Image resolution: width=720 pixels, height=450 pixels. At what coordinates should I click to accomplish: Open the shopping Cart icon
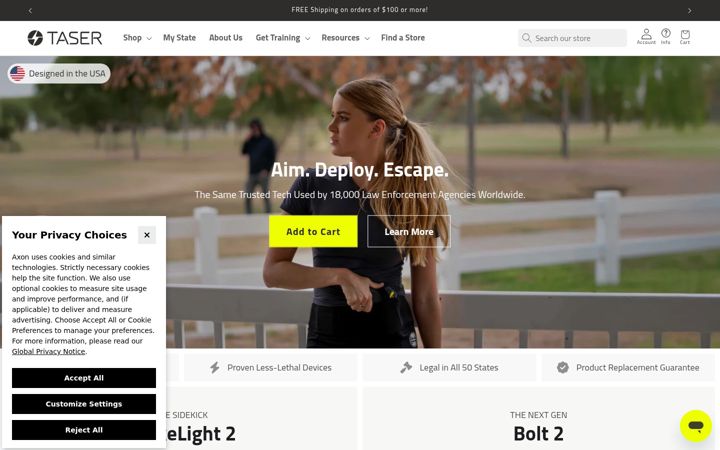[685, 36]
